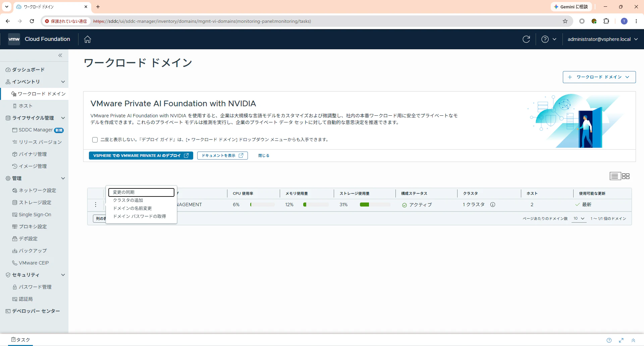Expand the task panel with double chevron

coord(633,340)
